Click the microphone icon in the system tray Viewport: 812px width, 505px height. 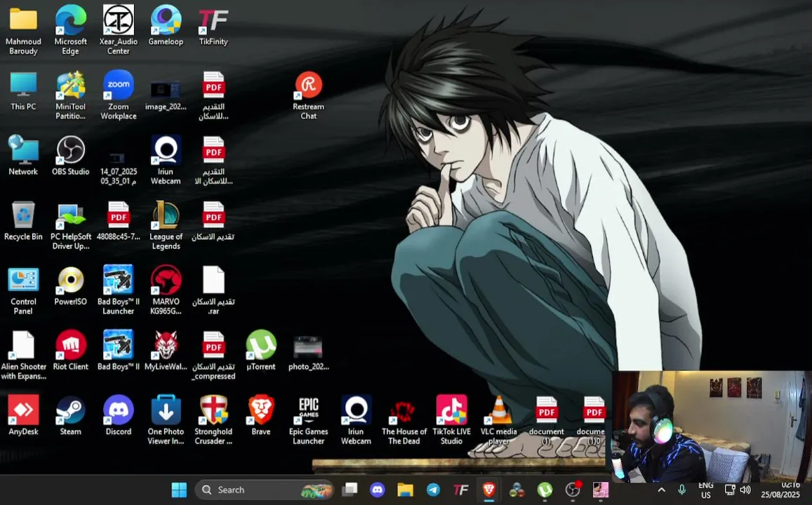[682, 490]
